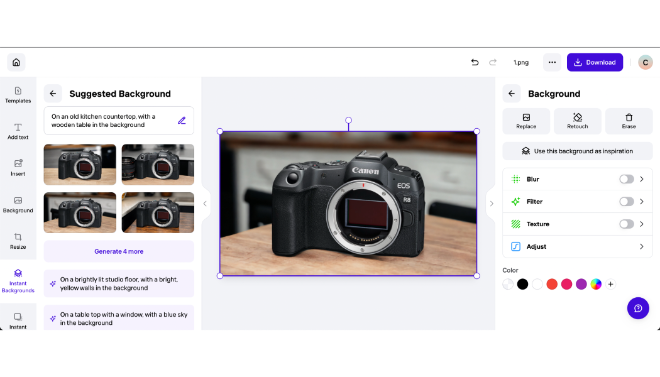Image resolution: width=660 pixels, height=377 pixels.
Task: Collapse the left panel with arrow
Action: click(x=205, y=204)
